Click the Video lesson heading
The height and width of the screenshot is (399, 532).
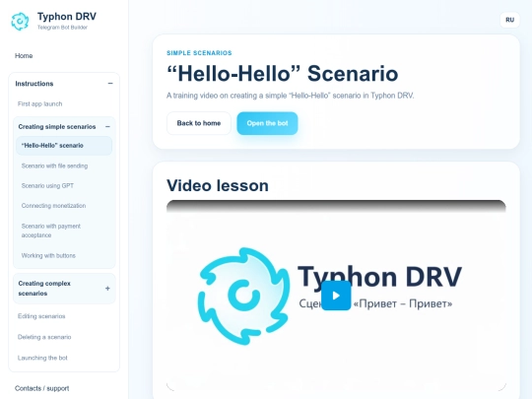point(218,185)
